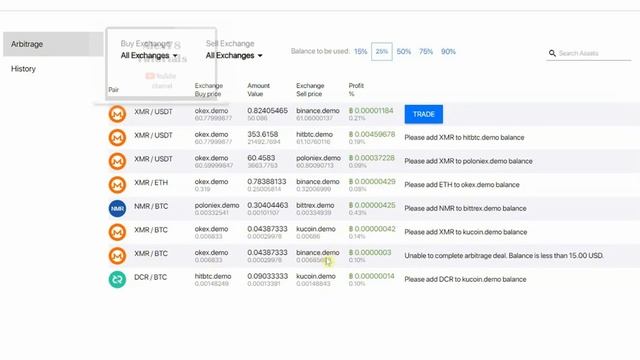
Task: Set balance to be used to 25%
Action: pos(382,51)
